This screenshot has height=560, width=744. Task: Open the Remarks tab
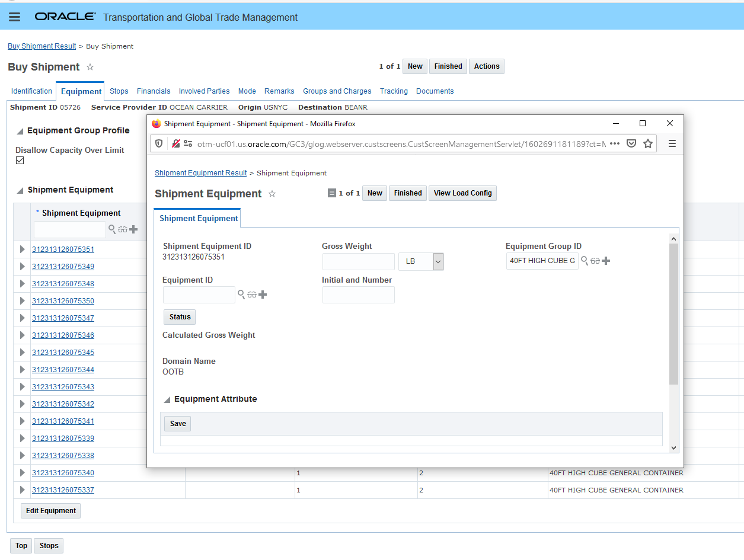coord(279,91)
